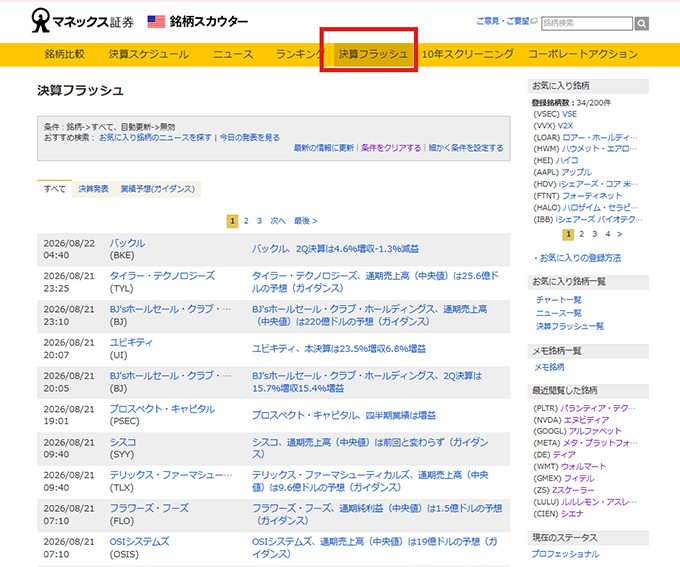Click お気に入り銘柄のニュースを探す link
Viewport: 680px width, 567px height.
click(x=155, y=138)
